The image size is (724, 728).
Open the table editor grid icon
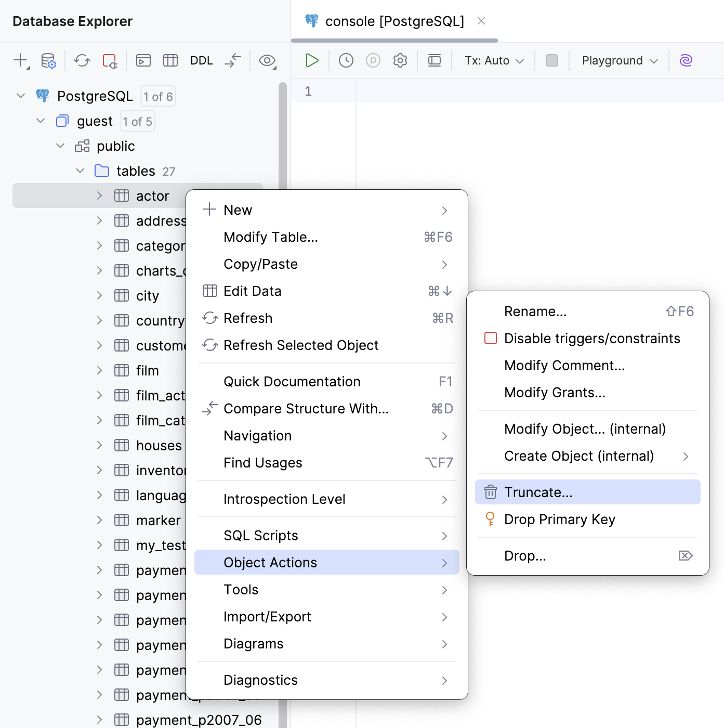[170, 60]
